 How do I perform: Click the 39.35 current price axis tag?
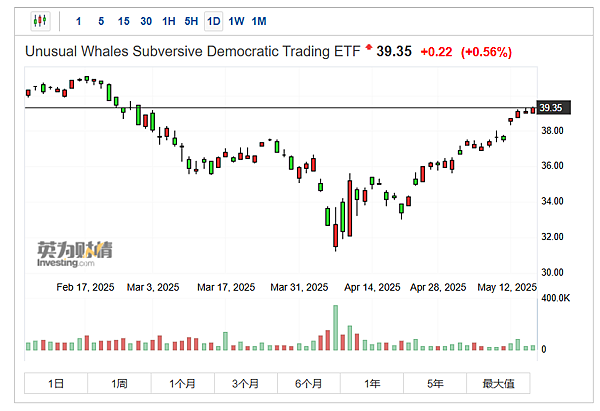[x=554, y=108]
